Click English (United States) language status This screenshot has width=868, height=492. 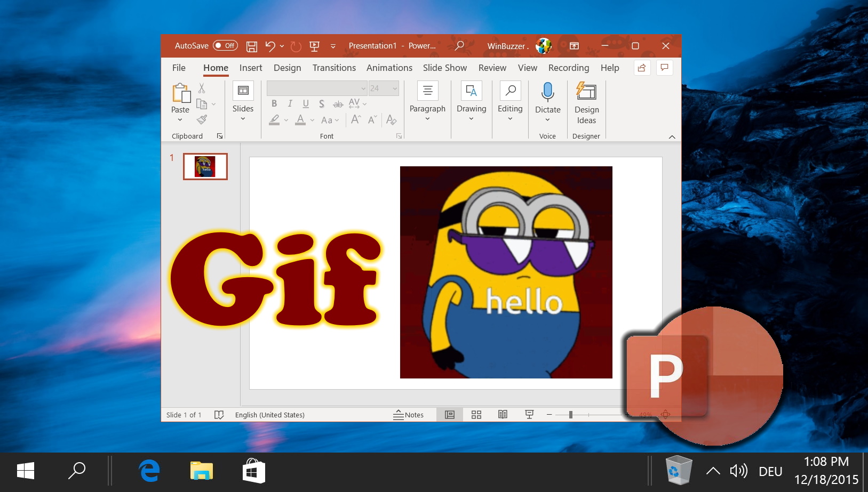(x=270, y=415)
